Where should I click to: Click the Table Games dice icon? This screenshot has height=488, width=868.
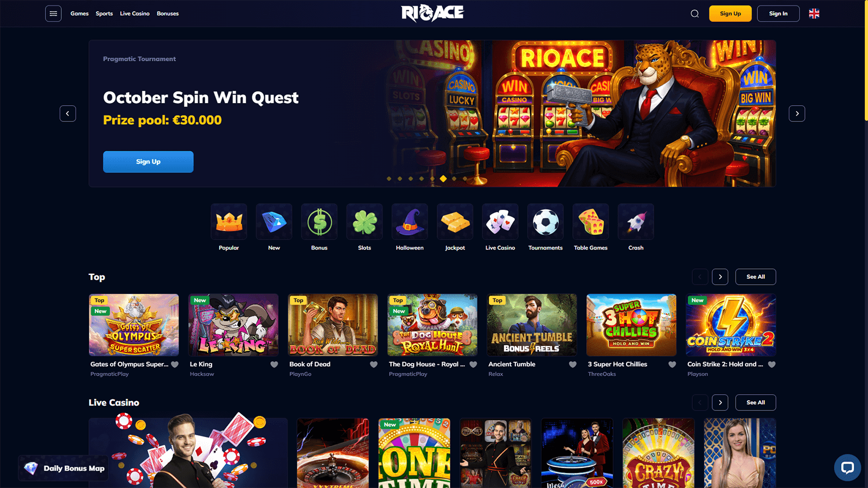point(591,222)
